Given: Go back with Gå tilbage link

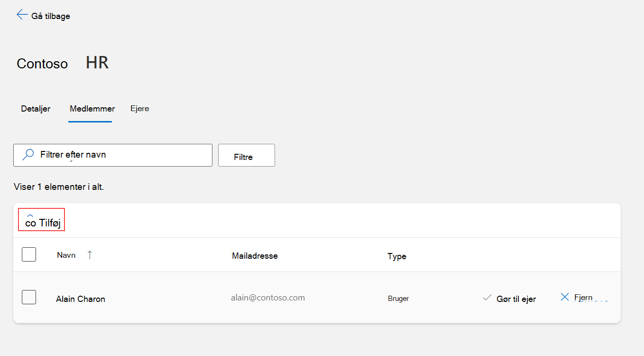Looking at the screenshot, I should pyautogui.click(x=51, y=16).
